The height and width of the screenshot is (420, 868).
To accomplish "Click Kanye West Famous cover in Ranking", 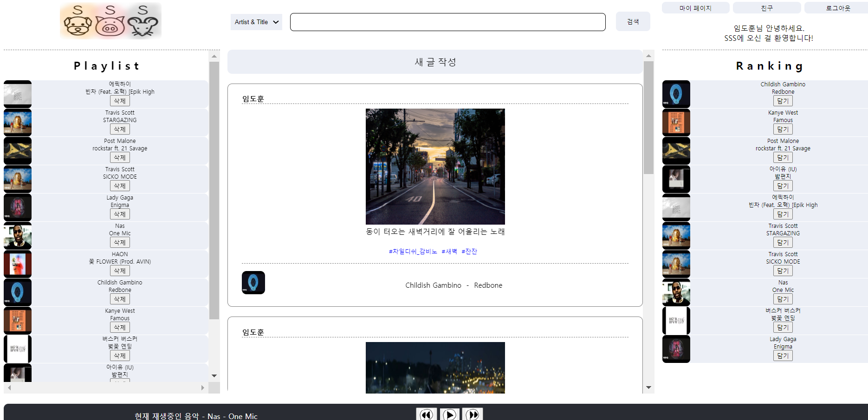I will pyautogui.click(x=676, y=123).
